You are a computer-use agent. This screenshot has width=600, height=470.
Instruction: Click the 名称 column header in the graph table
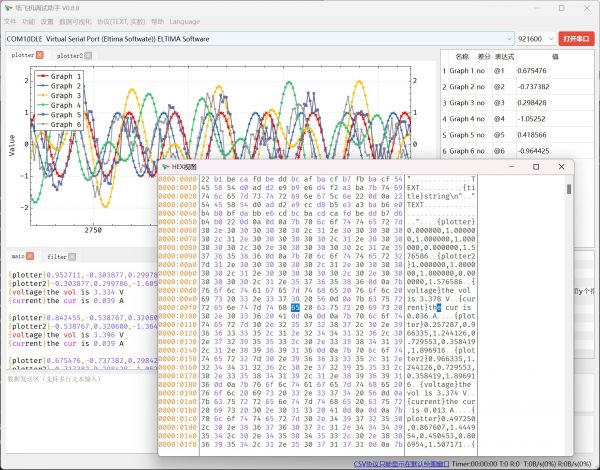click(x=462, y=57)
